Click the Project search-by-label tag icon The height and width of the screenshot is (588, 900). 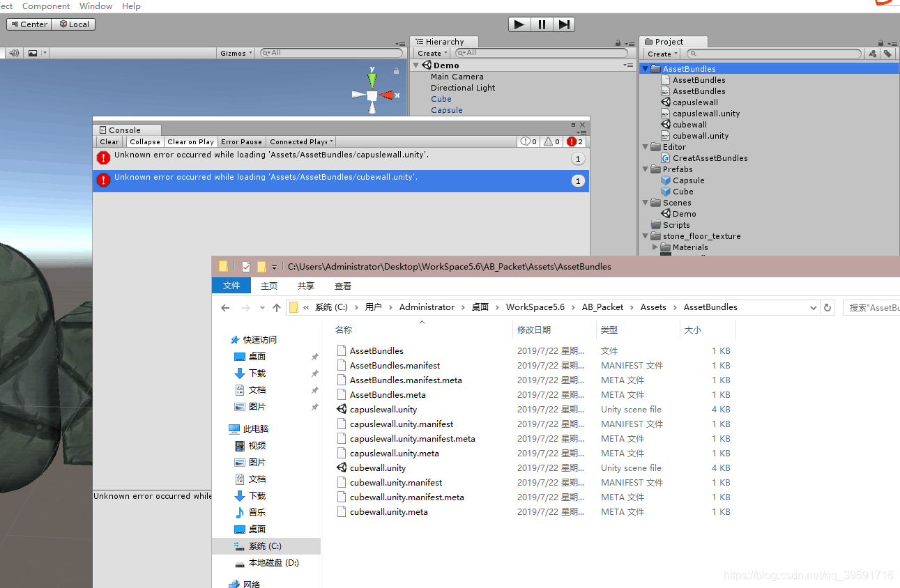[887, 54]
